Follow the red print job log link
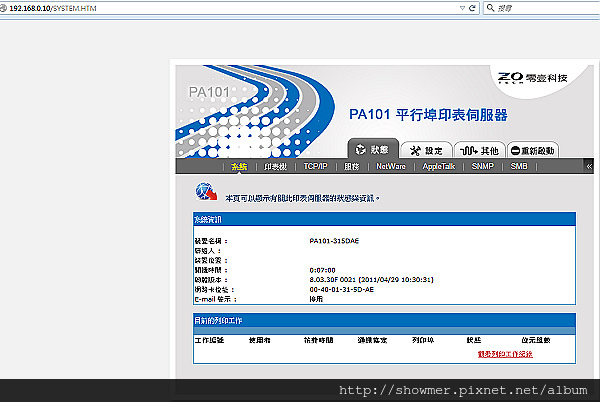 (505, 354)
